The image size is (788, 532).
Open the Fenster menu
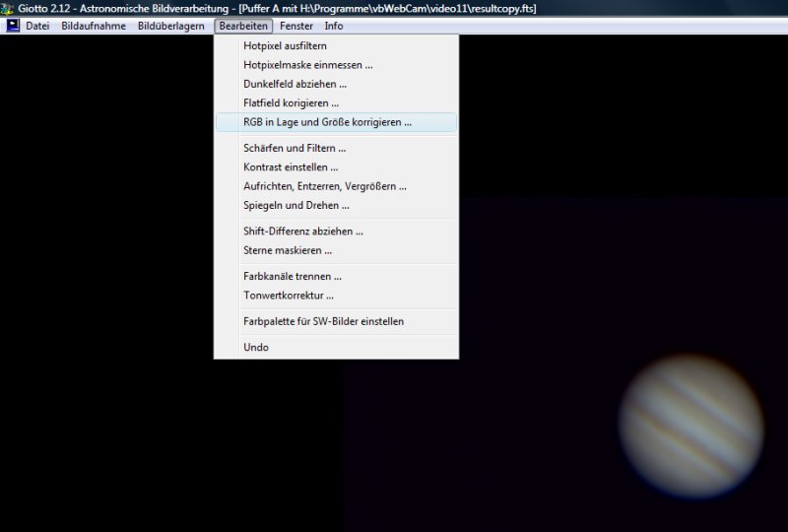tap(296, 27)
